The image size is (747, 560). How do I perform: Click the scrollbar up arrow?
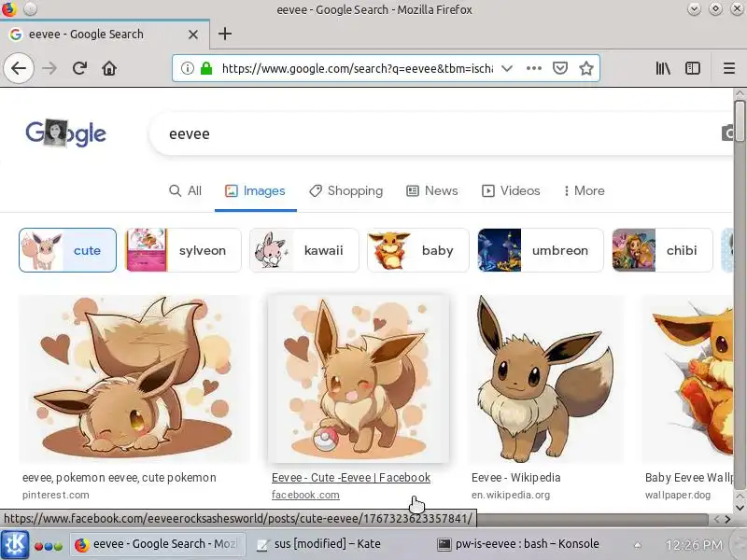tap(740, 92)
